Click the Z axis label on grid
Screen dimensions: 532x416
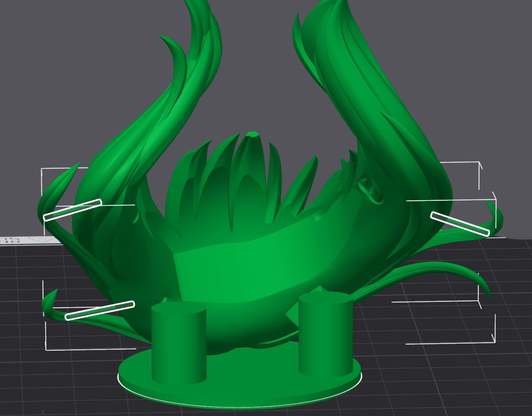tap(43, 411)
